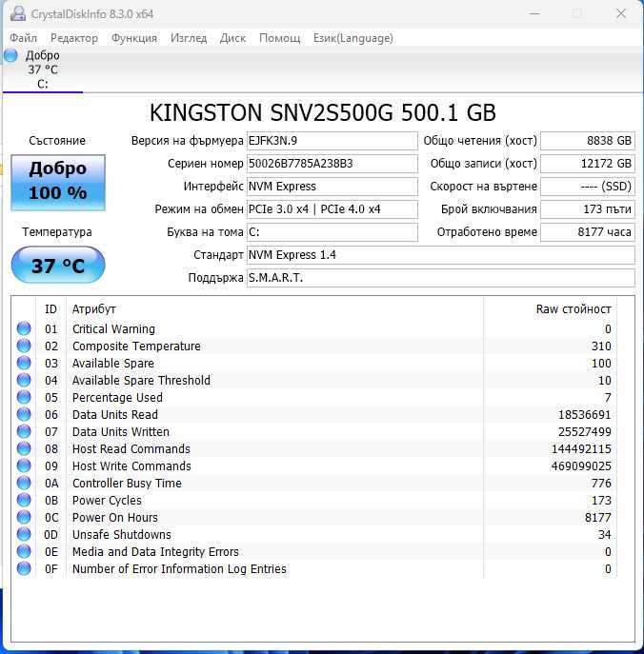Select the C: drive status tab
This screenshot has height=654, width=644.
[x=43, y=69]
